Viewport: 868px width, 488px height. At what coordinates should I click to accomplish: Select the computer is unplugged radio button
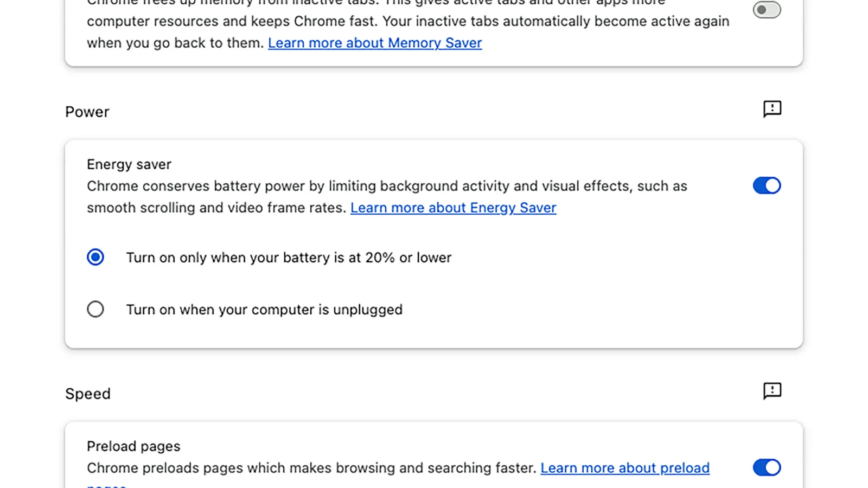pyautogui.click(x=95, y=309)
